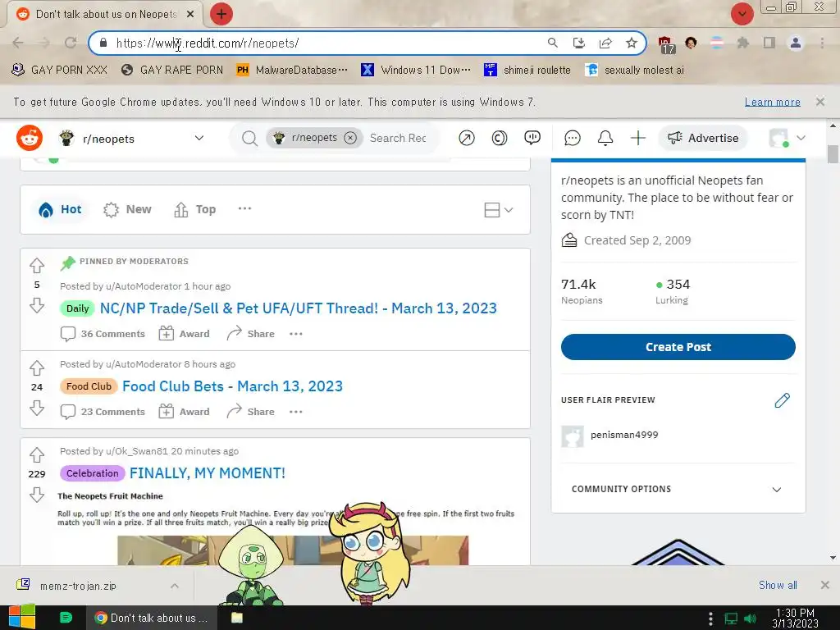Click the Create Post button
The height and width of the screenshot is (630, 840).
(x=678, y=347)
